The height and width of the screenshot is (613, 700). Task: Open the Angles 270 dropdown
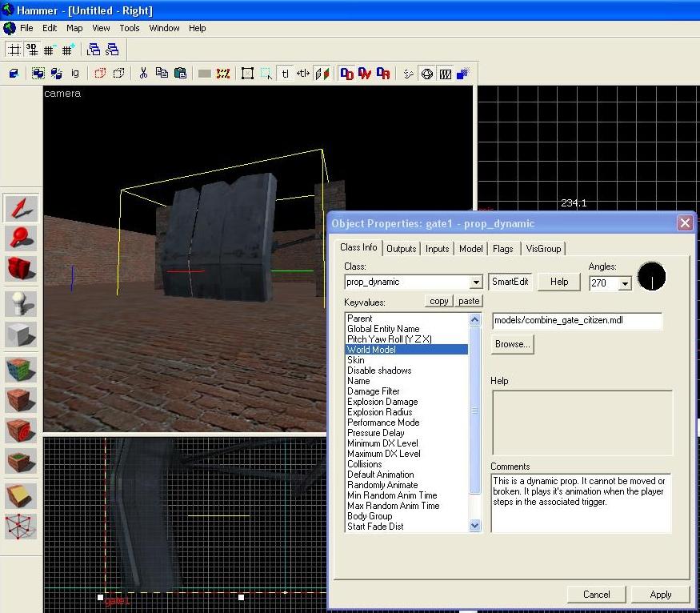pos(626,283)
